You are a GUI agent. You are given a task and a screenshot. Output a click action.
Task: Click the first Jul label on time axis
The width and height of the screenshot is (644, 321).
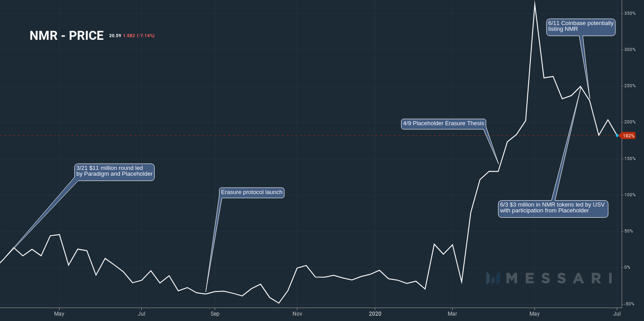[141, 314]
